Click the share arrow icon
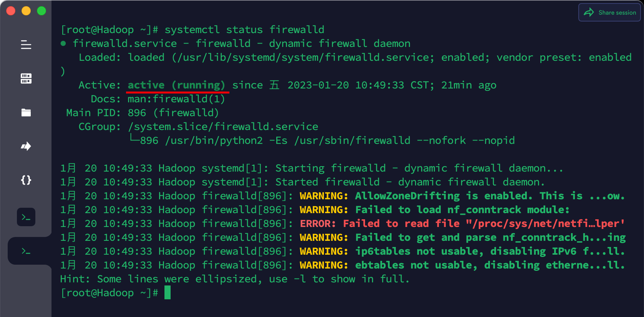Viewport: 644px width, 317px height. 589,12
